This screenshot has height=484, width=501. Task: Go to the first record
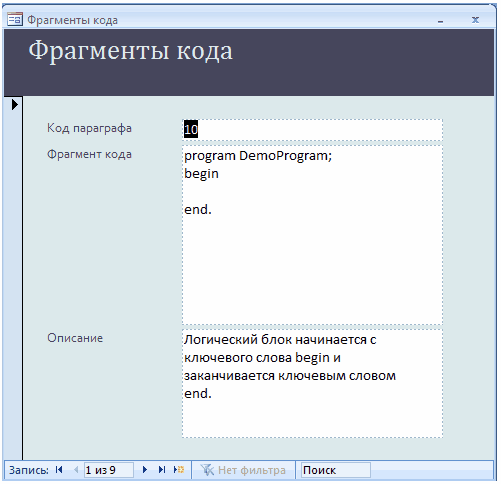59,470
